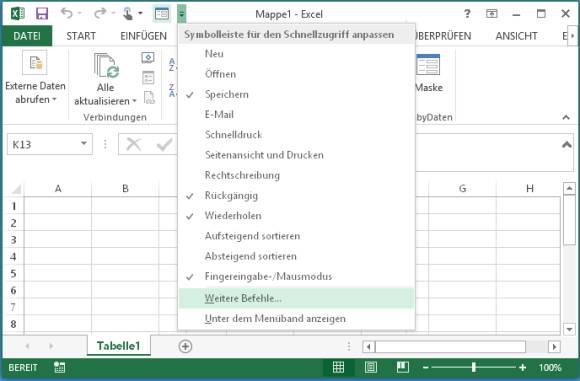This screenshot has width=580, height=381.
Task: Open the Maske form icon
Action: point(428,65)
